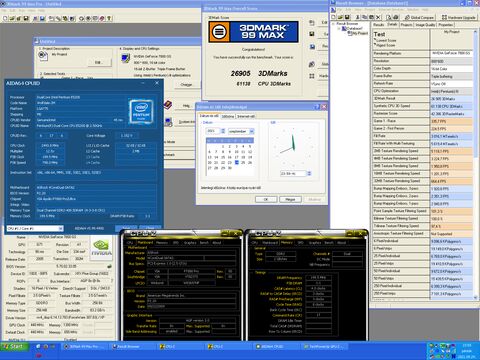The height and width of the screenshot is (360, 480).
Task: Click Start button on taskbar
Action: 14,347
